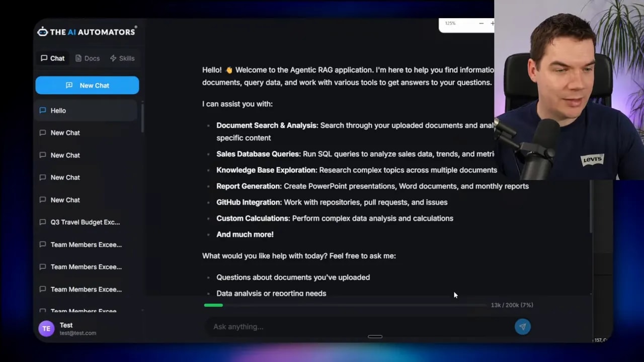This screenshot has width=644, height=362.
Task: Click the Docs document icon
Action: pos(79,58)
